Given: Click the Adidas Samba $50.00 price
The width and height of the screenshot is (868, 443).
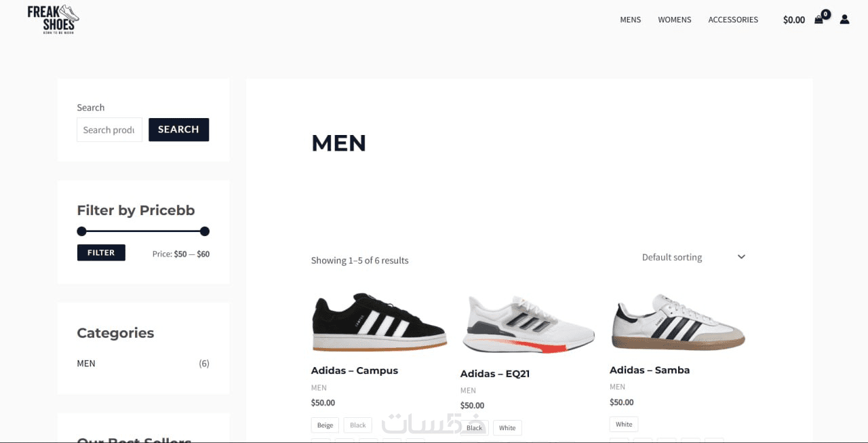Looking at the screenshot, I should [621, 402].
